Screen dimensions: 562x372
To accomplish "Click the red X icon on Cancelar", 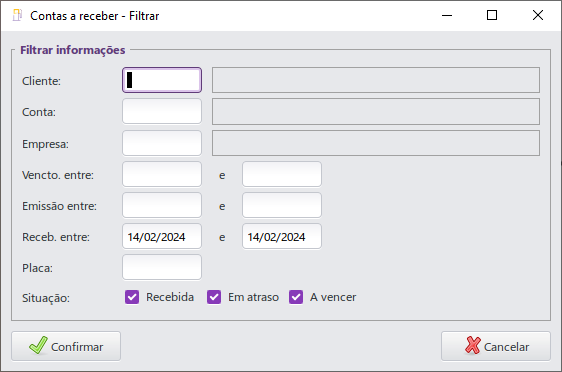I will click(472, 345).
